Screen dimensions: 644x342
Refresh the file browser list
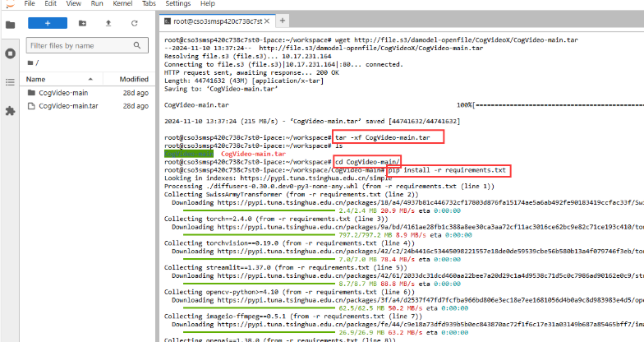coord(135,23)
